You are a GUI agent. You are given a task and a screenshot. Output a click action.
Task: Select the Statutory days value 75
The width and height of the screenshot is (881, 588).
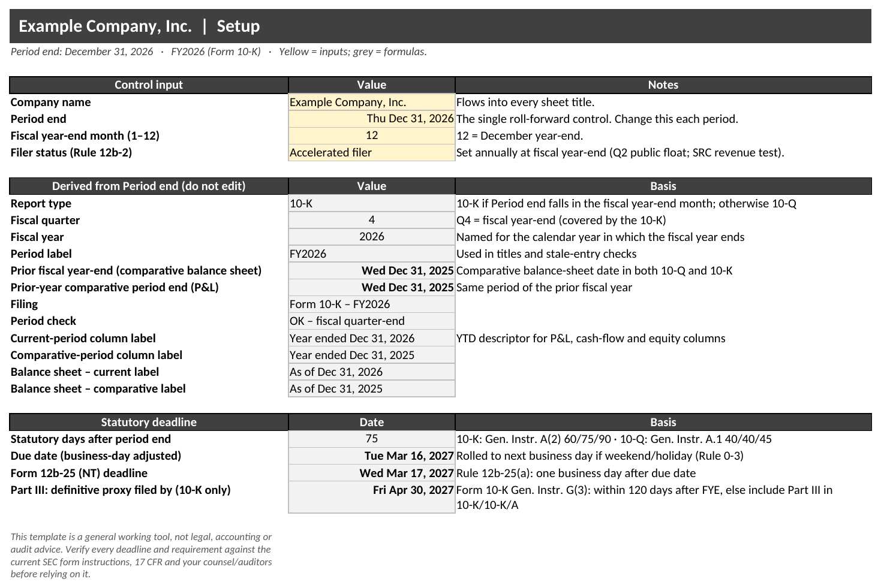pyautogui.click(x=371, y=439)
